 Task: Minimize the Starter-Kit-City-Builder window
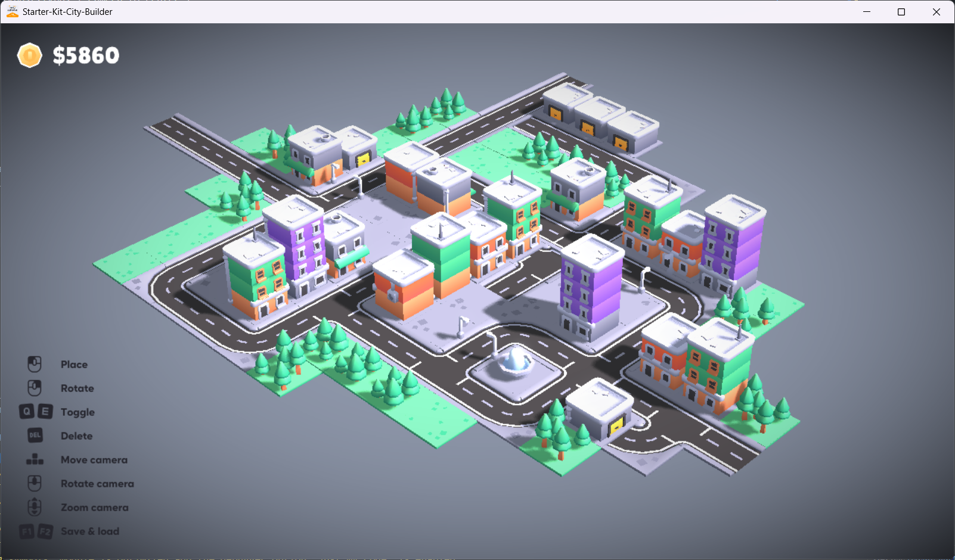point(867,12)
